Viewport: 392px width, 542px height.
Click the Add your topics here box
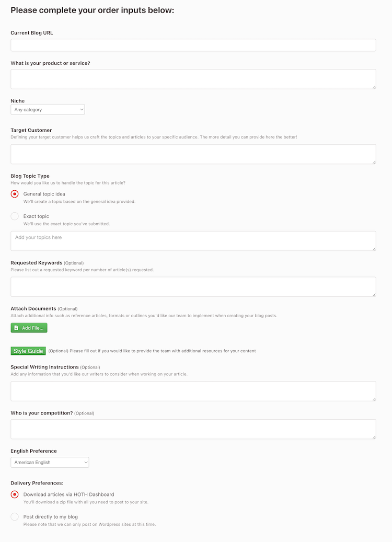coord(193,241)
